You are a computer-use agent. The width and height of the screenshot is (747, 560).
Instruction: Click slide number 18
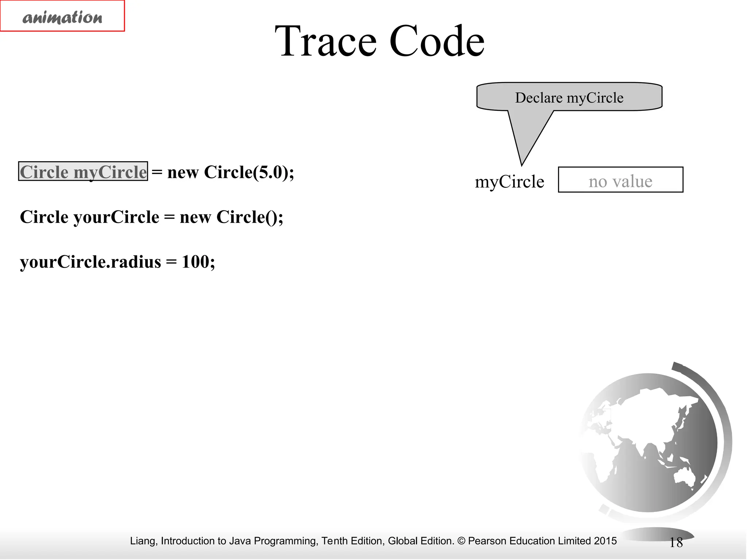(x=676, y=543)
